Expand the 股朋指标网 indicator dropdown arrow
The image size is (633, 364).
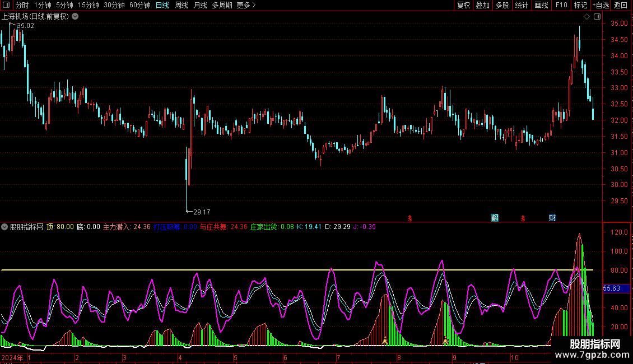(5, 227)
